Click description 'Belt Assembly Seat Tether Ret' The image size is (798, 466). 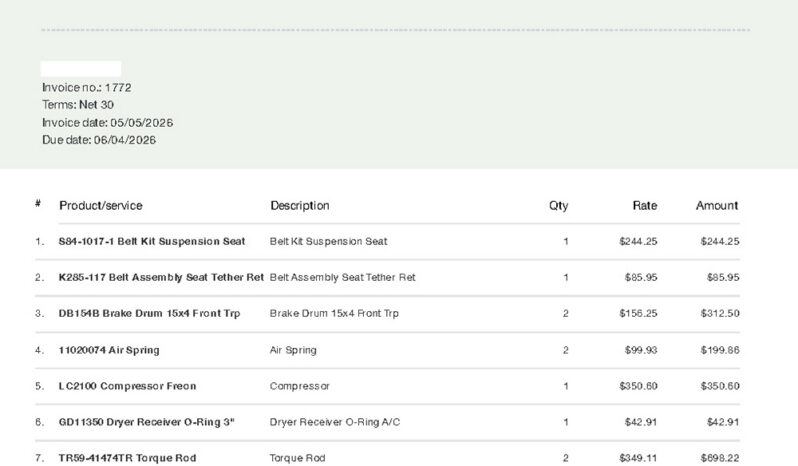pyautogui.click(x=343, y=277)
